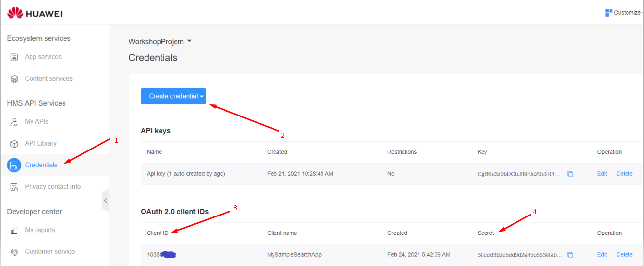Copy the OAuth client secret
The image size is (644, 266).
click(570, 255)
